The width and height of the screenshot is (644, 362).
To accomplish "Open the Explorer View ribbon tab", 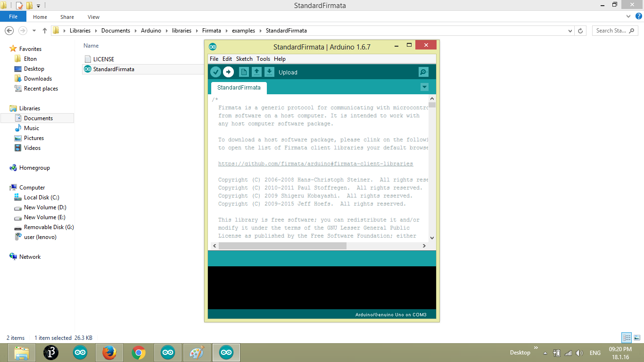I will [93, 17].
